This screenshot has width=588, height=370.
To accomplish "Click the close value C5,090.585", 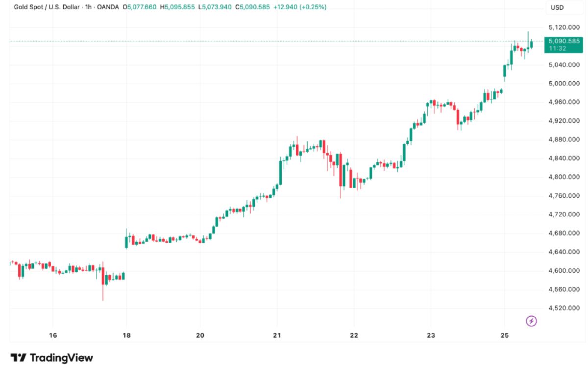I will (x=252, y=7).
